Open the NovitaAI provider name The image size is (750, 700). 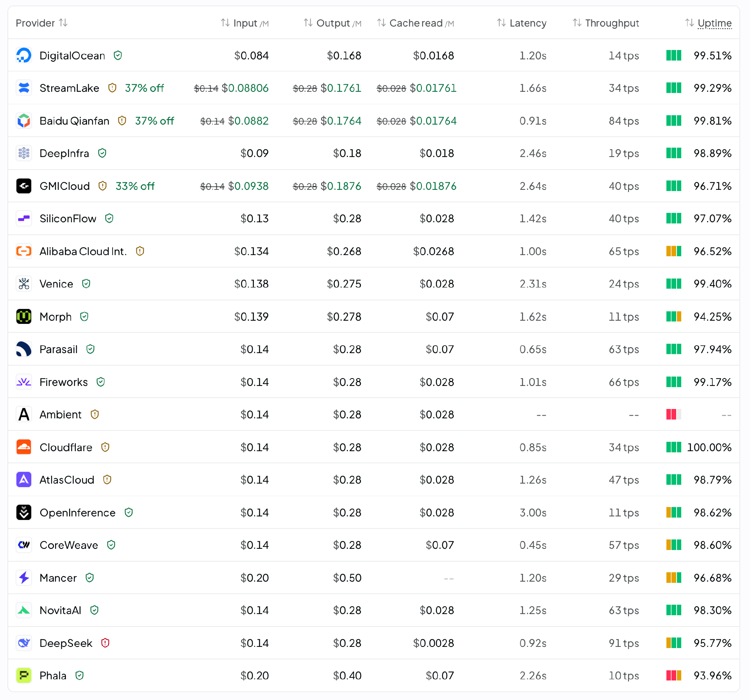pyautogui.click(x=61, y=610)
